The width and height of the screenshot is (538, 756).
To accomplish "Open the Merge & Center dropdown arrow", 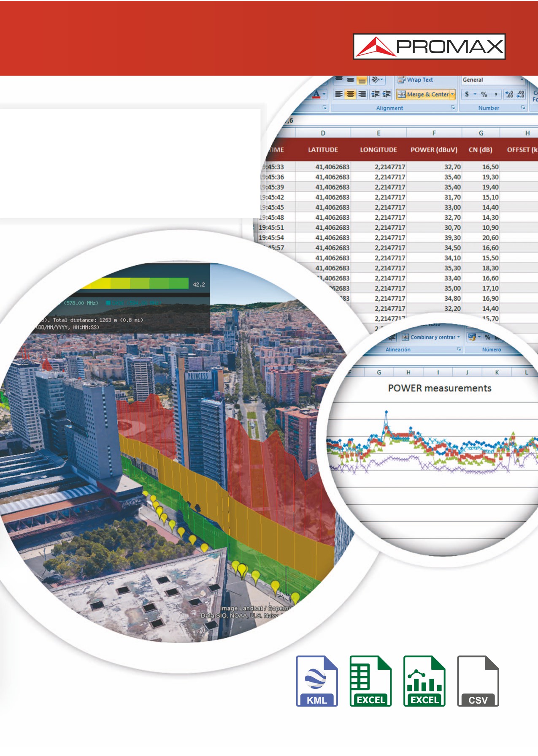I will (453, 94).
